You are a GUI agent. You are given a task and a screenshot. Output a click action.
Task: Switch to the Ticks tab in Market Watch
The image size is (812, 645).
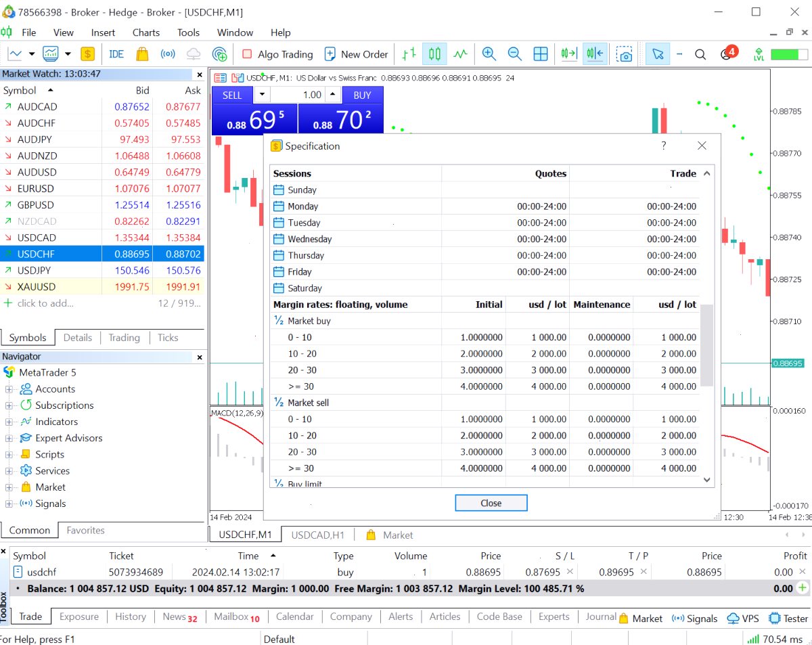click(x=168, y=338)
